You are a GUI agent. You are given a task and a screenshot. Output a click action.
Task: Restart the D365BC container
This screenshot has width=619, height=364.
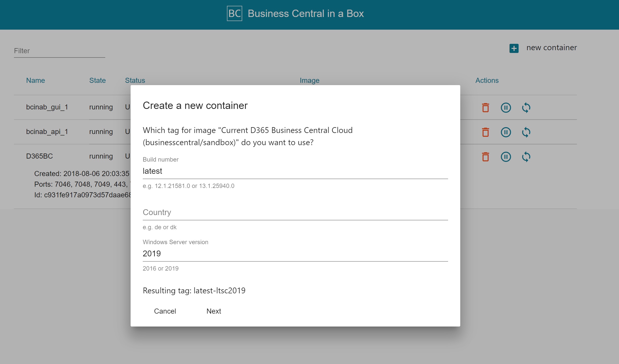526,157
